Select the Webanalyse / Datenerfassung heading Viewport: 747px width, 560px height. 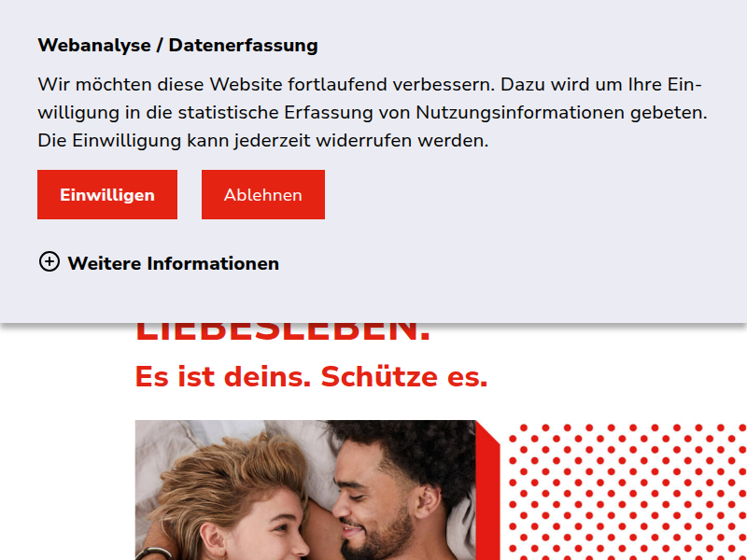click(177, 45)
